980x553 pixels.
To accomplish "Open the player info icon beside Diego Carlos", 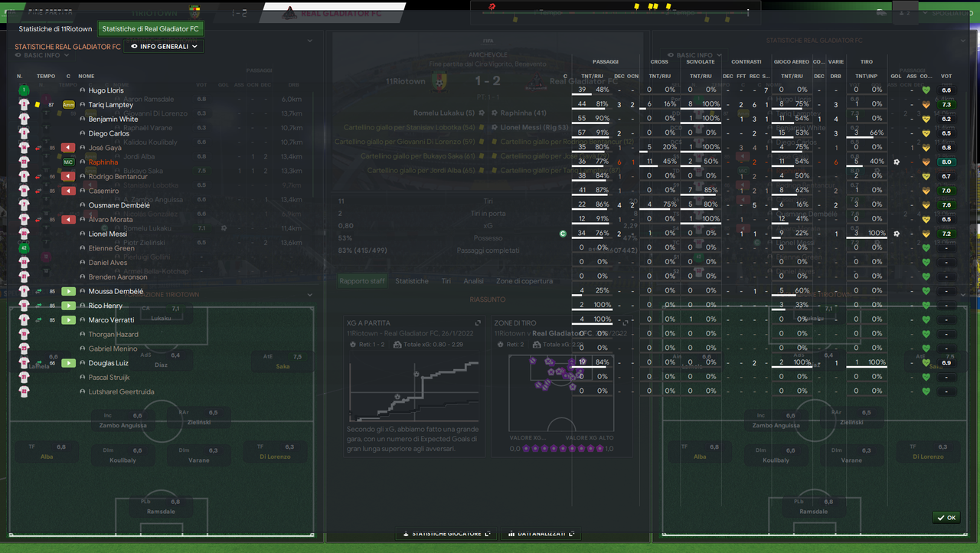I will 82,134.
